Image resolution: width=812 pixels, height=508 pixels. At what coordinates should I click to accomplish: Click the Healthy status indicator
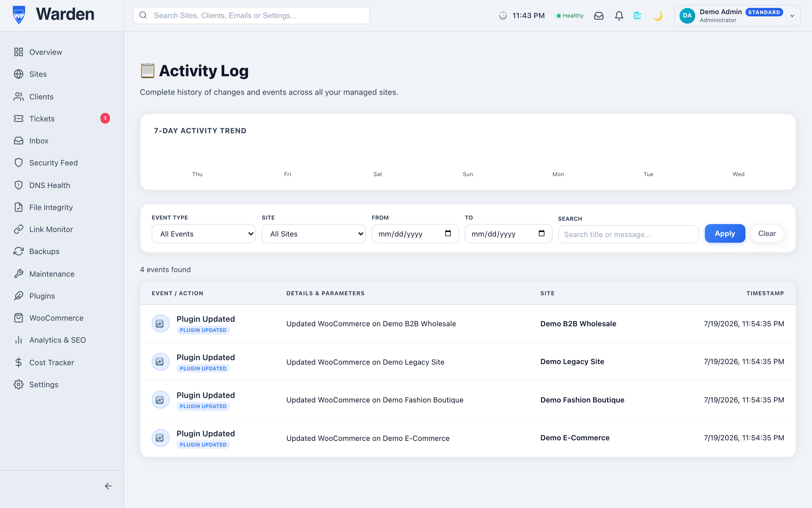(x=570, y=16)
